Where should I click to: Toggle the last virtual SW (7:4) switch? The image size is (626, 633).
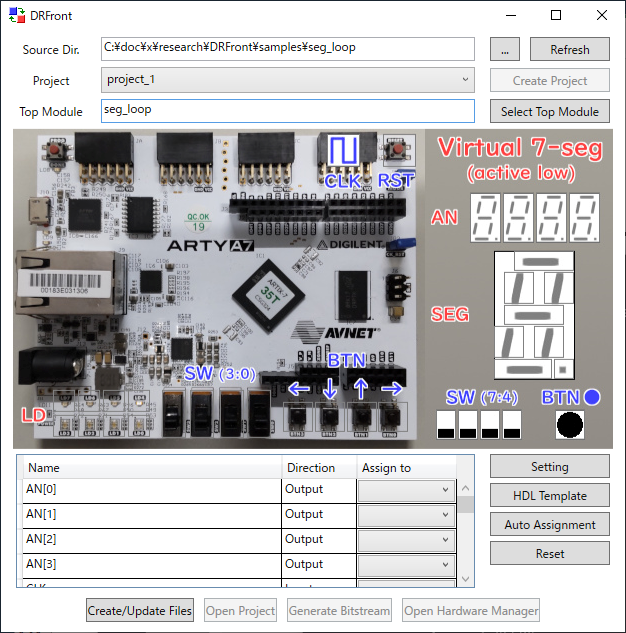512,423
